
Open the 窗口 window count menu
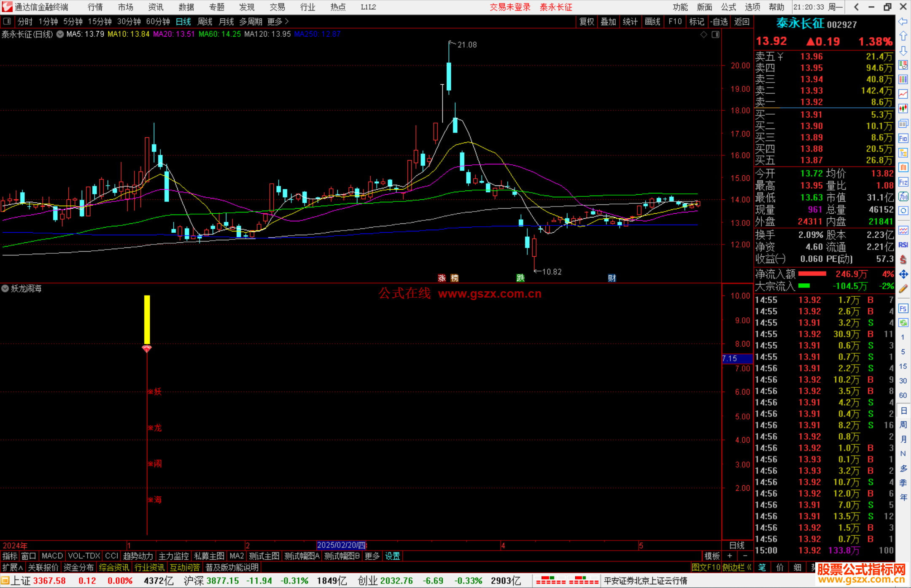click(x=29, y=556)
